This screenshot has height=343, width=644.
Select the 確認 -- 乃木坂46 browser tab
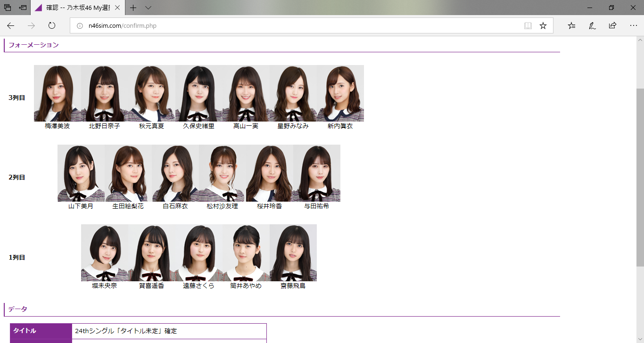coord(78,8)
